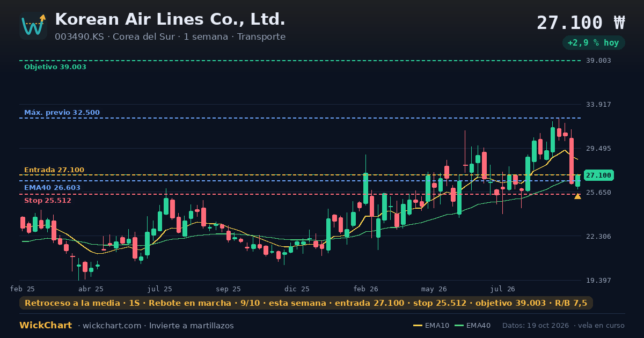Click the Entrada 27.100 label
Screen dimensions: 644x338
click(54, 170)
